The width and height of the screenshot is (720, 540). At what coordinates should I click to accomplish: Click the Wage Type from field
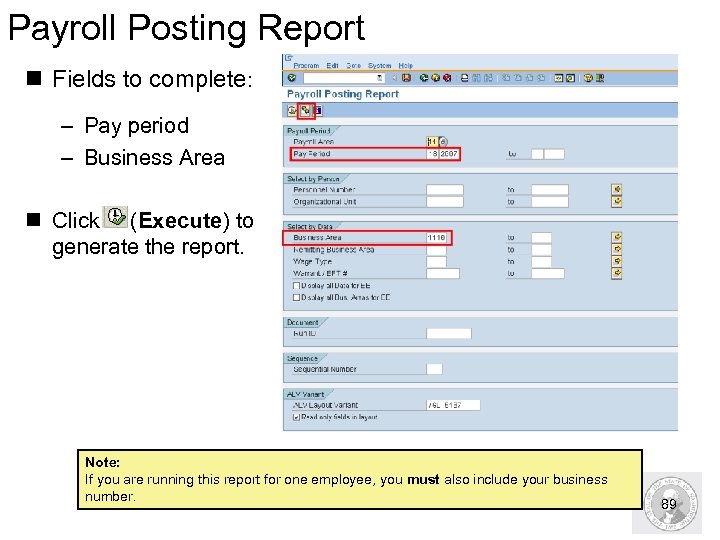click(x=436, y=262)
